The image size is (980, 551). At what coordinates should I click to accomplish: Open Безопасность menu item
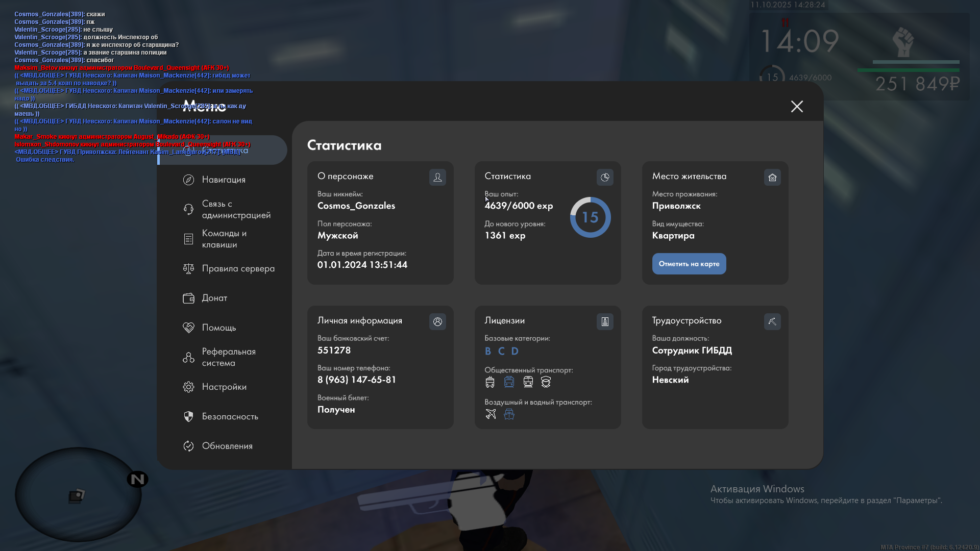pos(230,416)
